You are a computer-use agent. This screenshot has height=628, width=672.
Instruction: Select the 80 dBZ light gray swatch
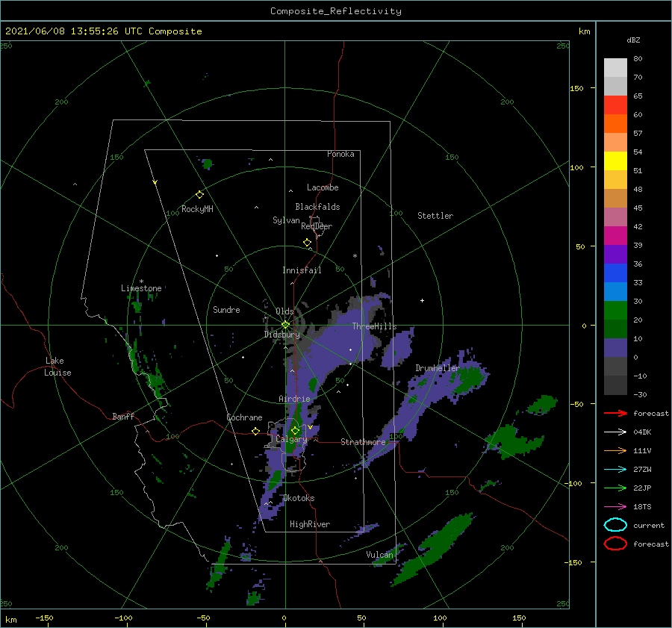615,67
